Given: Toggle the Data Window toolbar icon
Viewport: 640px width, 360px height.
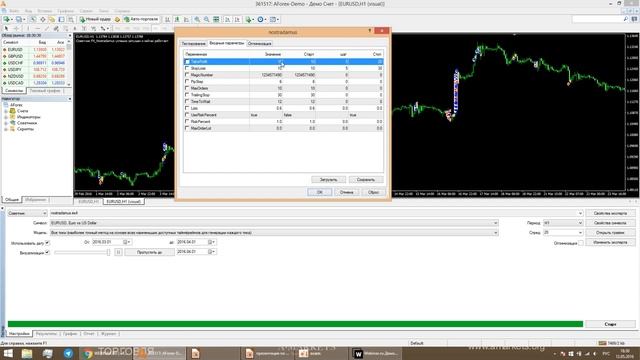Looking at the screenshot, I should coord(42,19).
